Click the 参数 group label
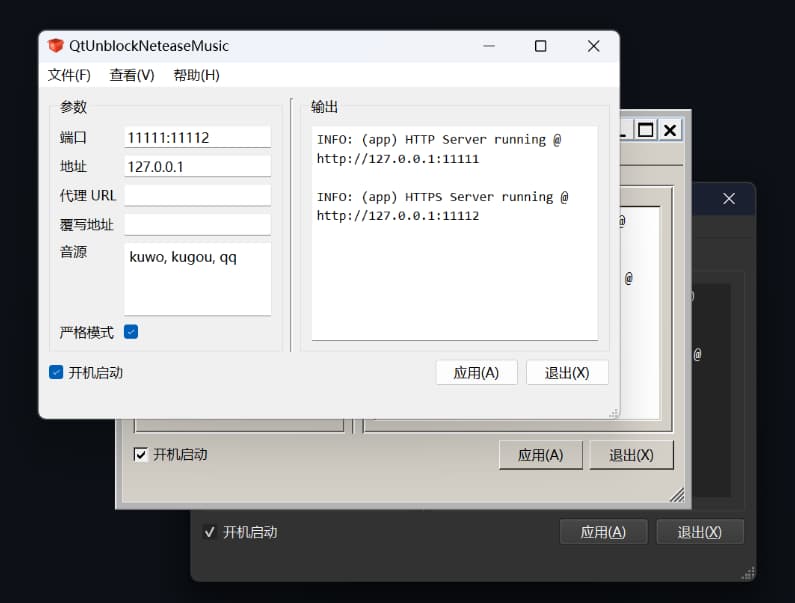The height and width of the screenshot is (603, 795). point(74,107)
